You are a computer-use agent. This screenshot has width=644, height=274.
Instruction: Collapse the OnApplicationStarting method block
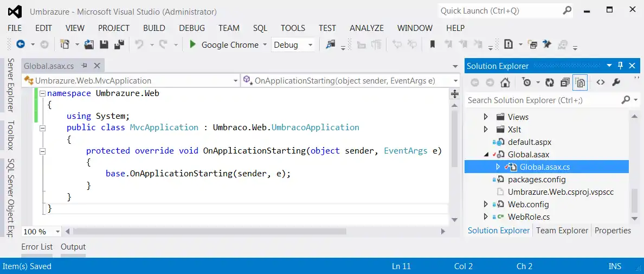[42, 151]
